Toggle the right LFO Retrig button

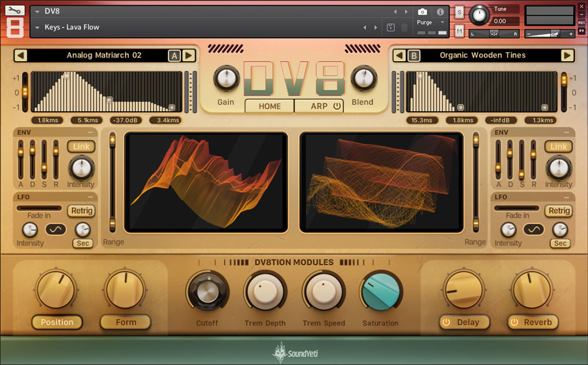click(x=559, y=210)
